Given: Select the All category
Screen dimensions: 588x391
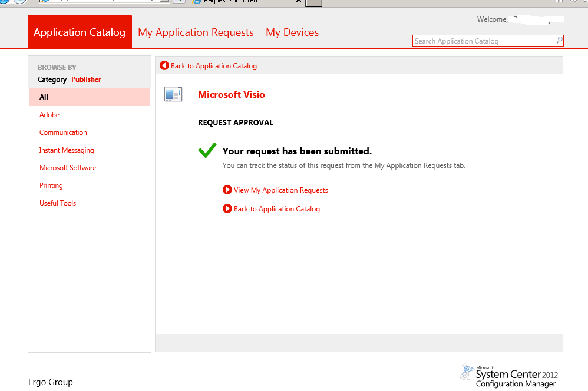Looking at the screenshot, I should point(44,97).
